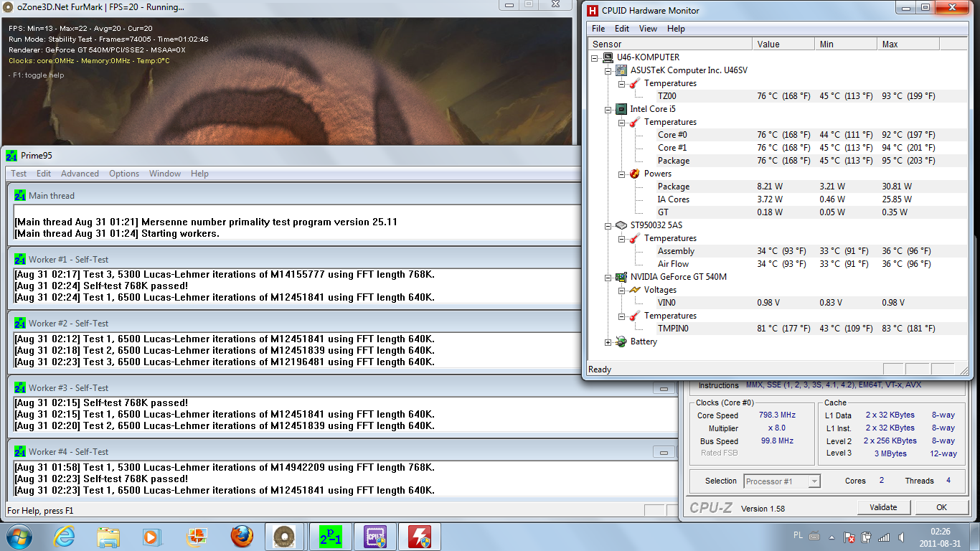Click the OK button in CPU-Z

click(x=941, y=507)
